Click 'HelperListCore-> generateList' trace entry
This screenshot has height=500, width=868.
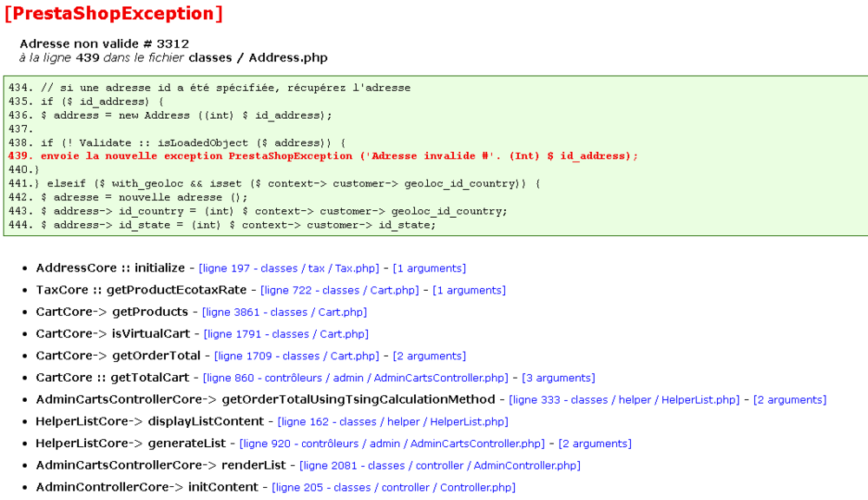(x=131, y=444)
